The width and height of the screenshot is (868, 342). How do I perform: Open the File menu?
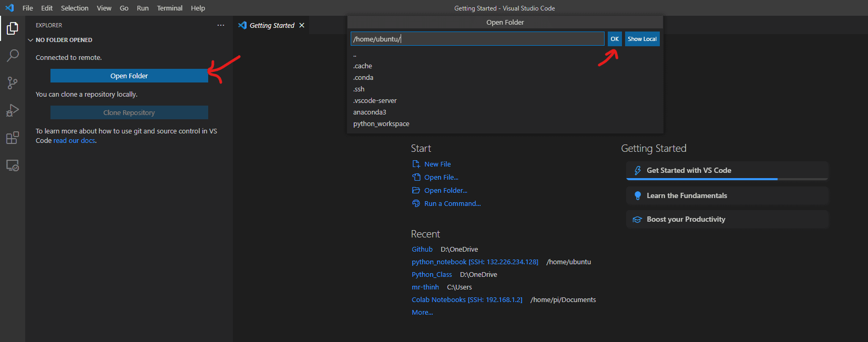[28, 8]
